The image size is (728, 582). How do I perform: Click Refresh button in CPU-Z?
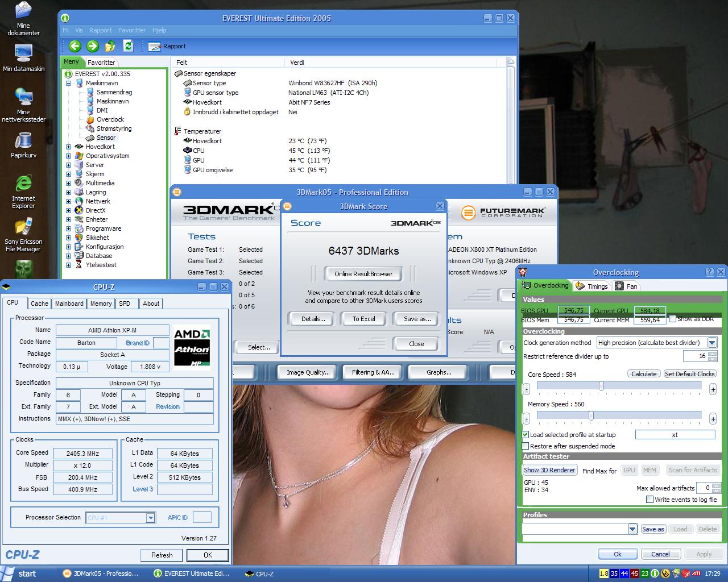pyautogui.click(x=162, y=555)
